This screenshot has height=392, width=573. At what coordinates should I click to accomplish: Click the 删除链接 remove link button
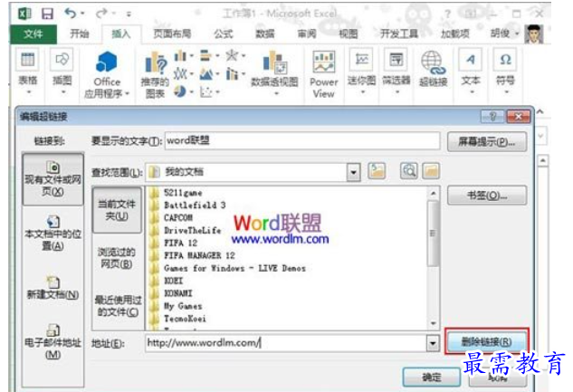click(x=486, y=341)
